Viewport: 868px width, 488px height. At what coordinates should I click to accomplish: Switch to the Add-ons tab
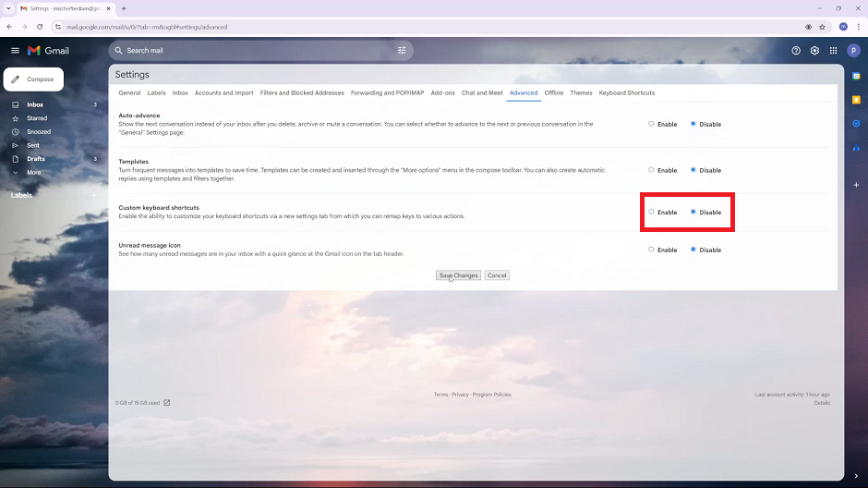coord(443,93)
